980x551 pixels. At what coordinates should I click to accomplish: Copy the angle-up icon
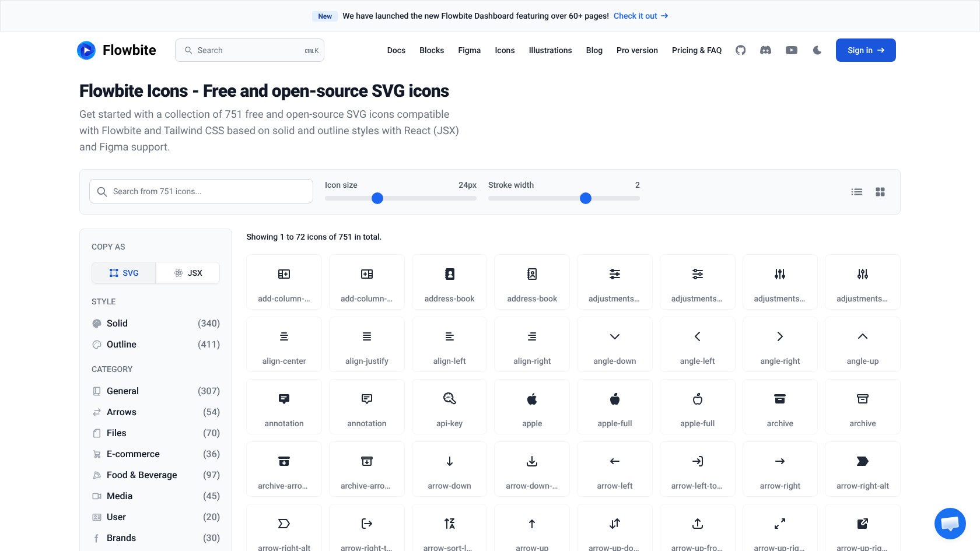[863, 344]
